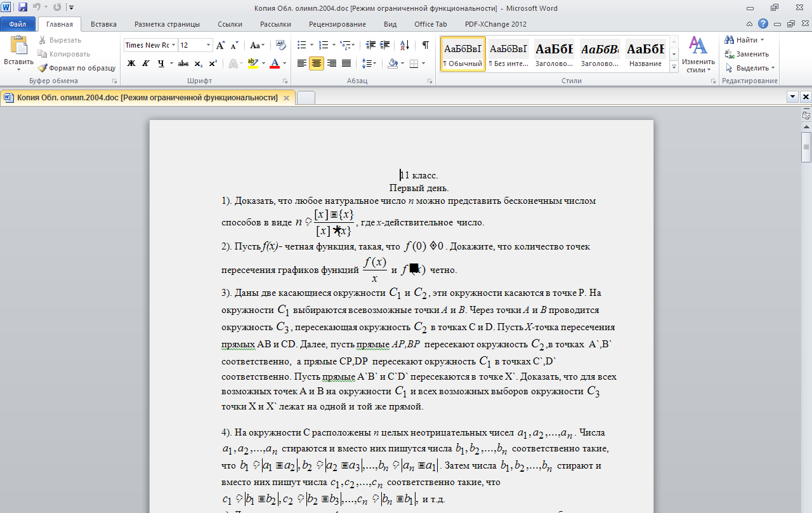This screenshot has width=812, height=513.
Task: Redo action in quick access toolbar
Action: [x=57, y=8]
